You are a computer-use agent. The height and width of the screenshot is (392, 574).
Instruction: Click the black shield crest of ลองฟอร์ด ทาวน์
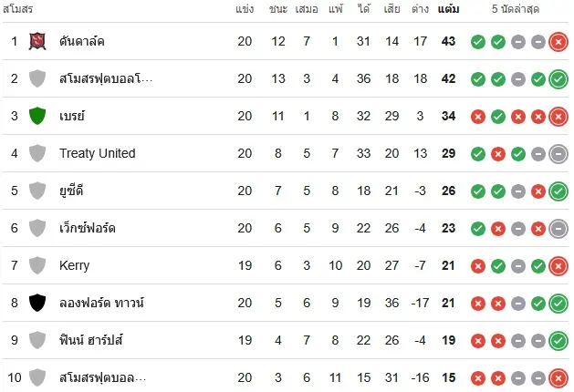pyautogui.click(x=37, y=303)
